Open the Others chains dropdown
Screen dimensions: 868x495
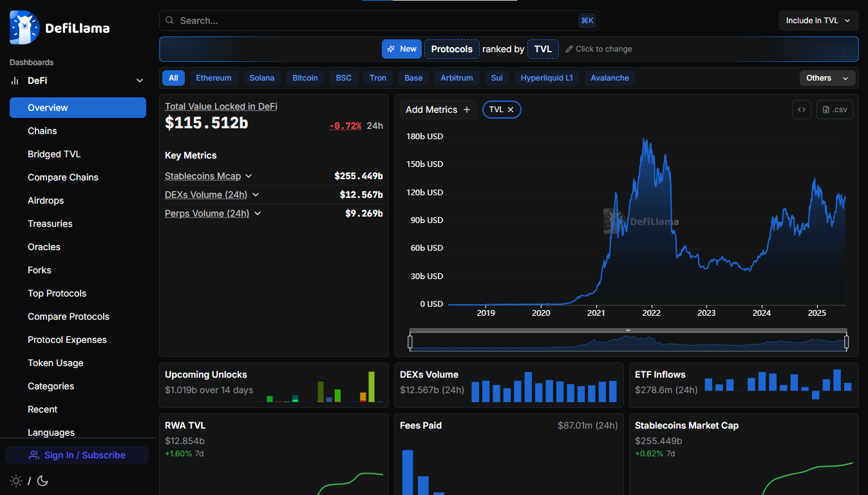[827, 78]
